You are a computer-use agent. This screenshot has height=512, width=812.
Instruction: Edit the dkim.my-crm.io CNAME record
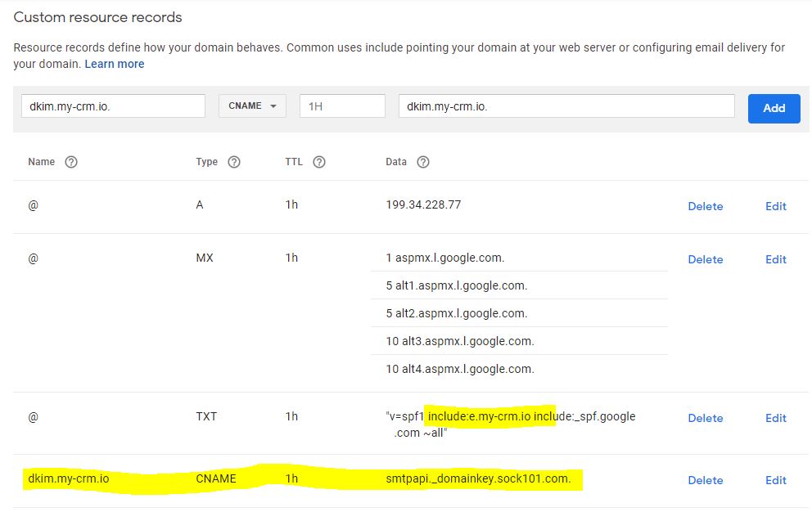(776, 480)
